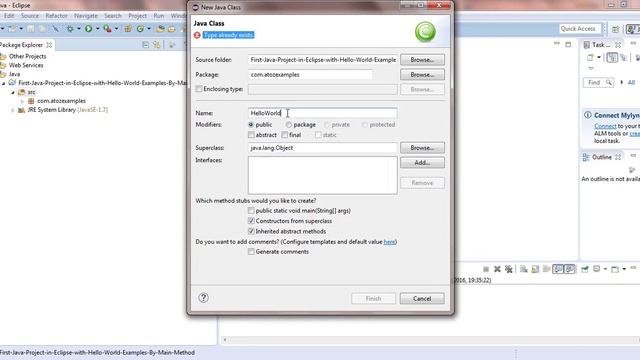The width and height of the screenshot is (640, 360).
Task: Open the New Java Class dropdown arrow
Action: pos(149,29)
